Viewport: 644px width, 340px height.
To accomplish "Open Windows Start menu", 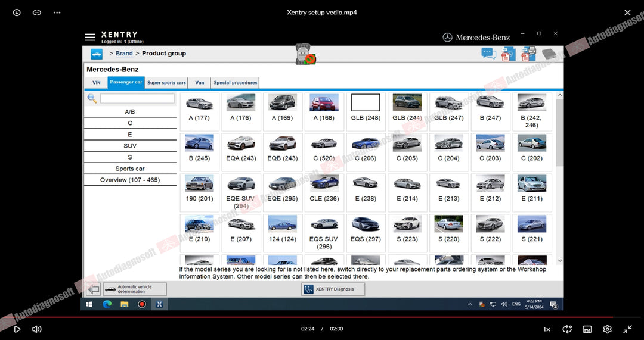I will click(89, 304).
